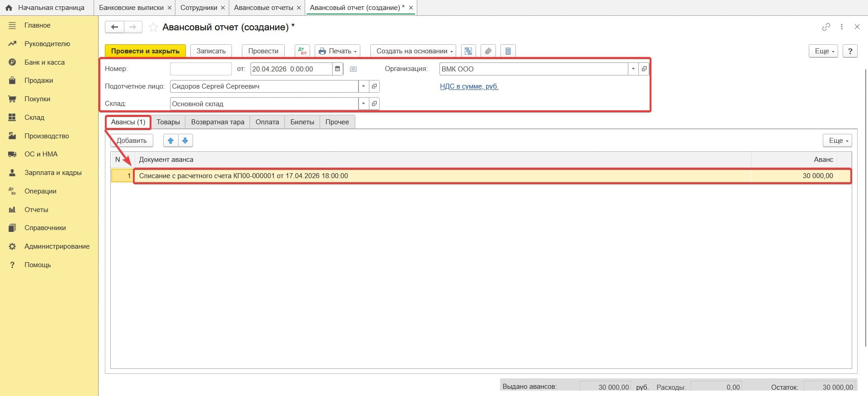Image resolution: width=868 pixels, height=396 pixels.
Task: Open the Производство section
Action: (x=47, y=136)
